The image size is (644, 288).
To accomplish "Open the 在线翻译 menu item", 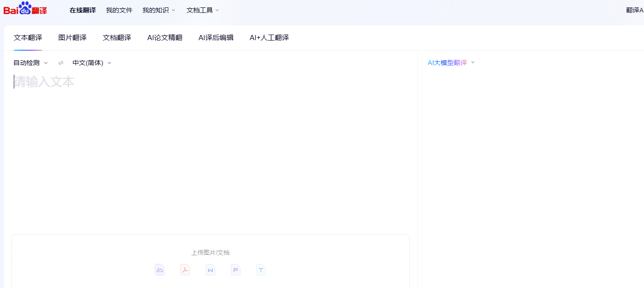I will [82, 9].
